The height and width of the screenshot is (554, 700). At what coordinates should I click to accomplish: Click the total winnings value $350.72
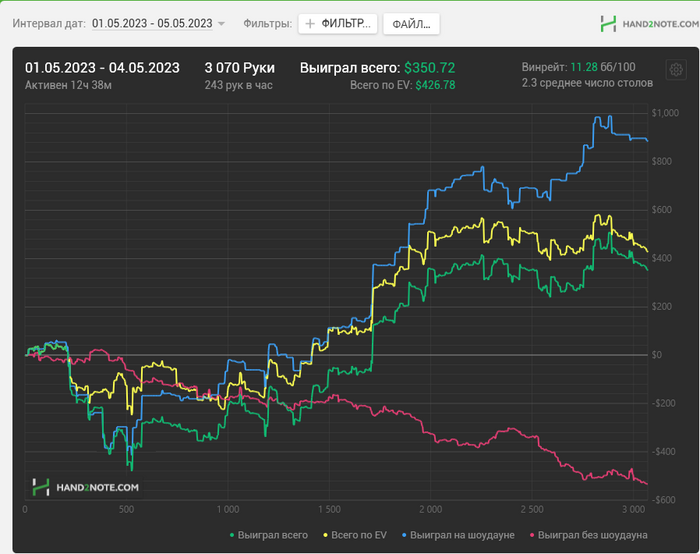[x=429, y=68]
